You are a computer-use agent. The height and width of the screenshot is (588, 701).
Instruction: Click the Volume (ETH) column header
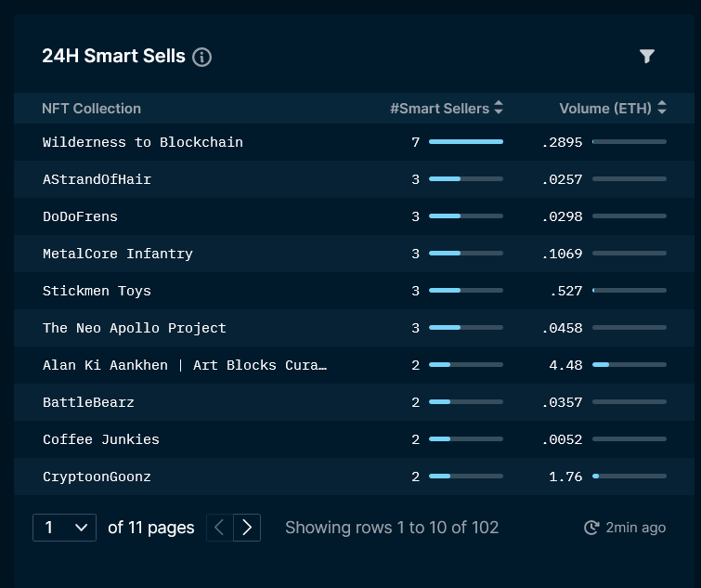pos(605,108)
